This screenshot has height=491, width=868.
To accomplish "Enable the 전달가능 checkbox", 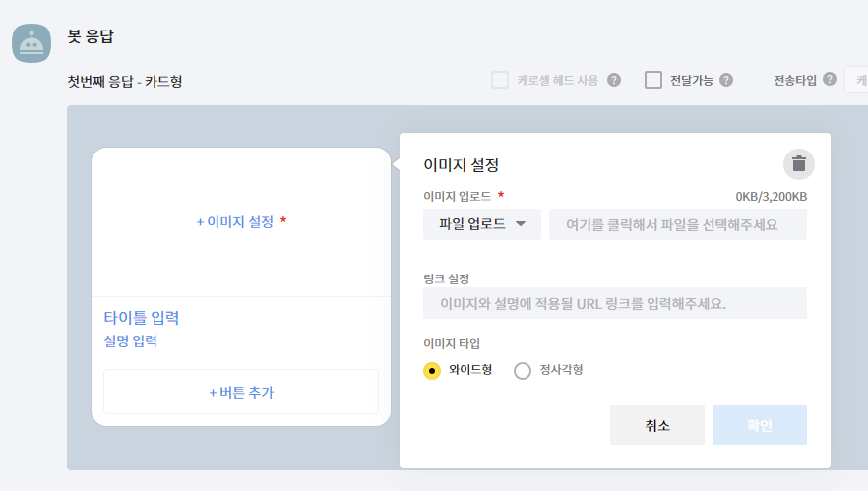I will pos(653,80).
